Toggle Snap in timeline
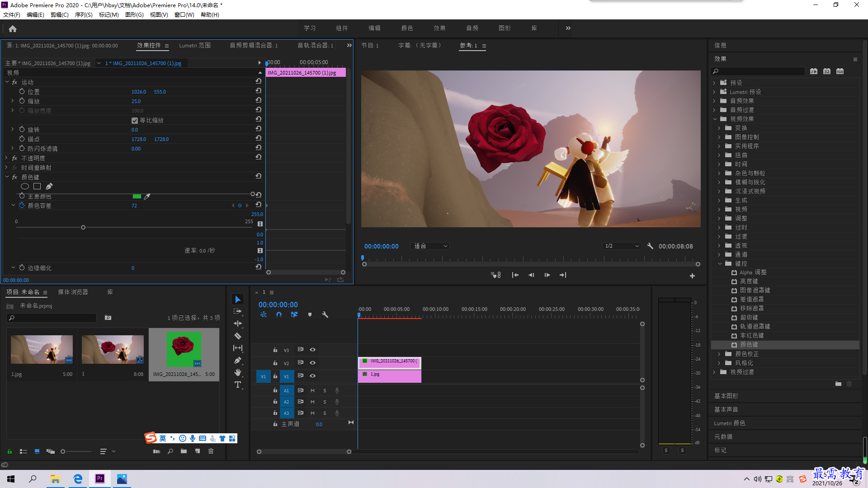 pyautogui.click(x=279, y=314)
